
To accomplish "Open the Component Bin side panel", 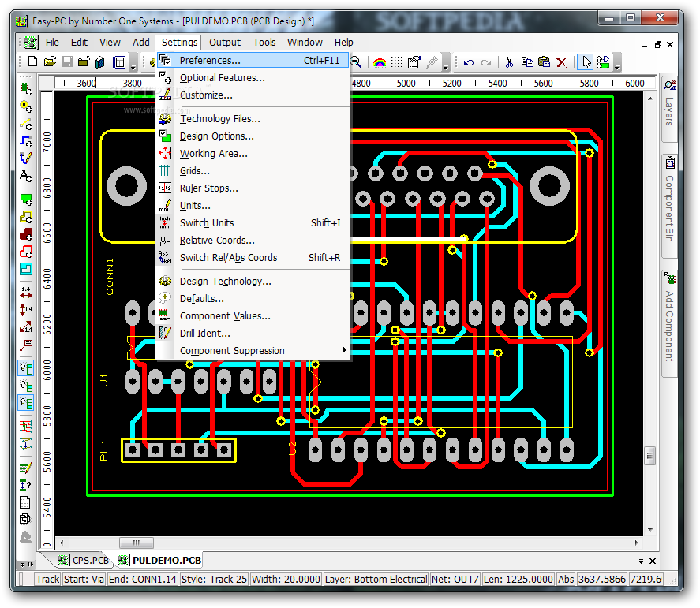I will pyautogui.click(x=670, y=205).
